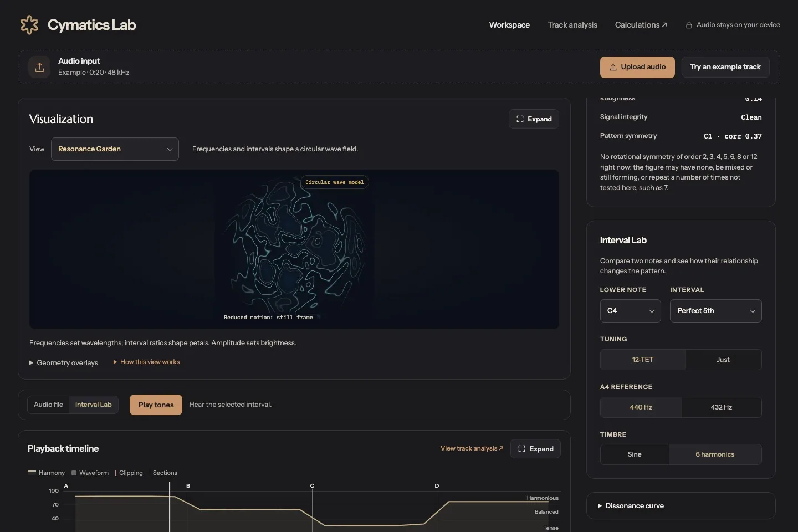Viewport: 798px width, 532px height.
Task: Click the Clipping legend entry
Action: tap(129, 473)
